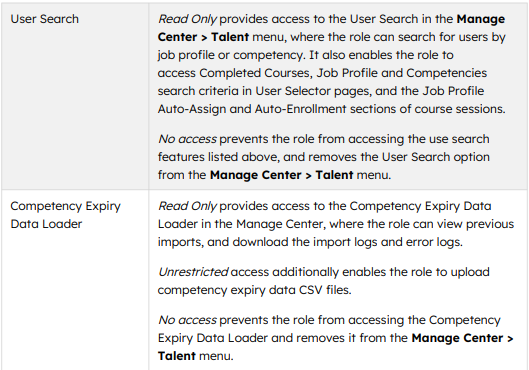Image resolution: width=529 pixels, height=370 pixels.
Task: Click 'upload' in the Unrestricted access sentence
Action: (x=469, y=272)
